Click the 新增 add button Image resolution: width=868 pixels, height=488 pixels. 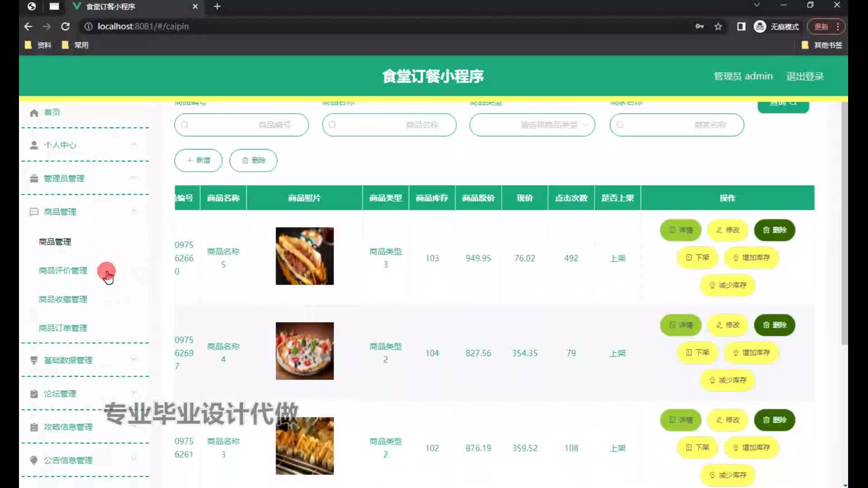pyautogui.click(x=198, y=160)
